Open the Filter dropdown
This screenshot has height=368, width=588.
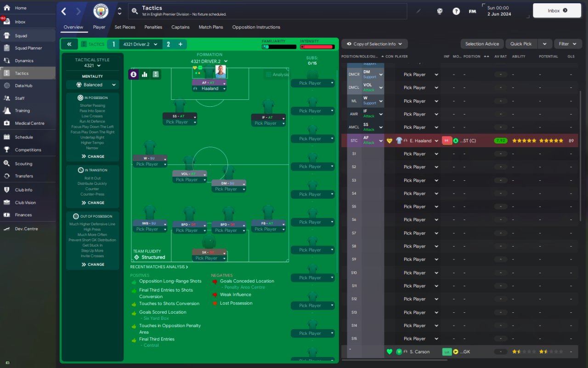click(x=568, y=44)
